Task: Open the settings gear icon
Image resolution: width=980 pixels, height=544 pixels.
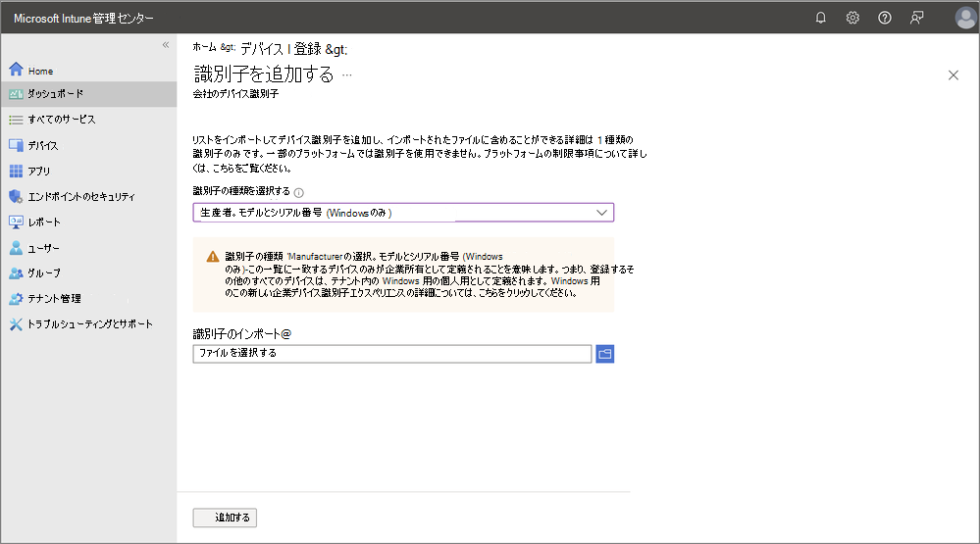Action: tap(852, 18)
